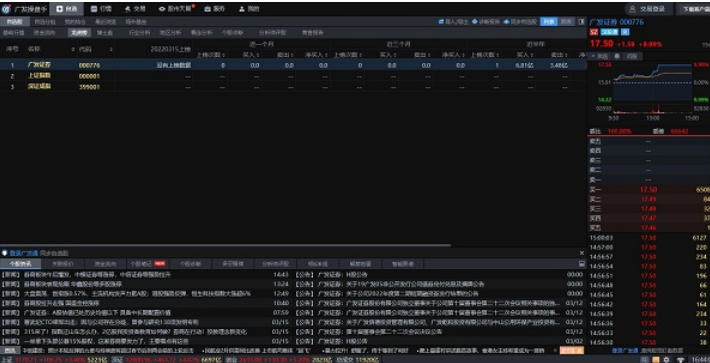
Task: Open the bottom panel tab with red NEW badge
Action: 148,263
